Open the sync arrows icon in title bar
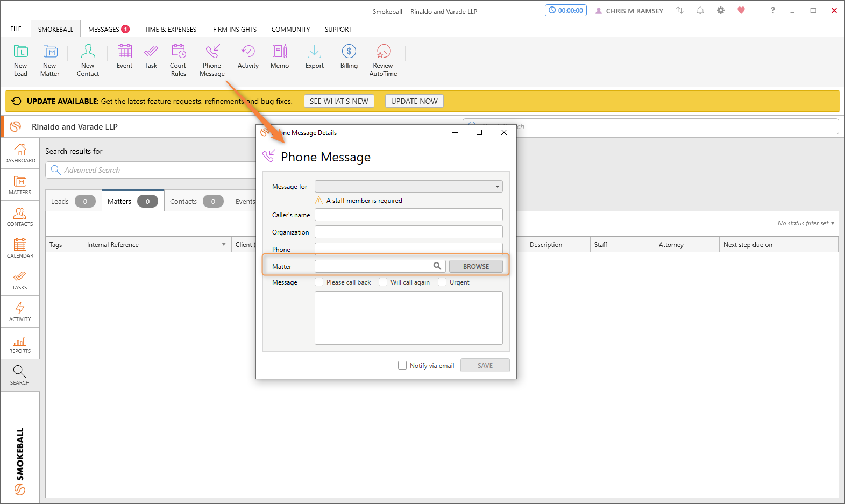The height and width of the screenshot is (504, 845). pos(680,10)
